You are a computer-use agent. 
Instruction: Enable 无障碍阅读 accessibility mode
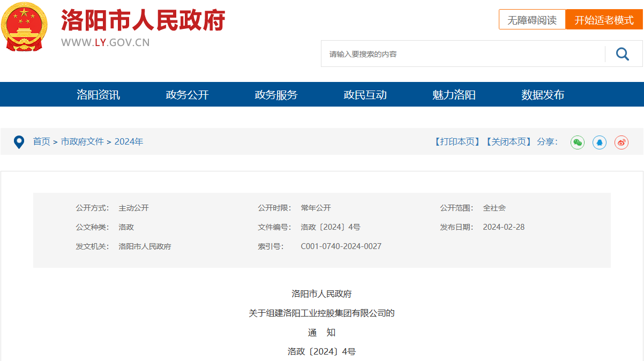(532, 20)
